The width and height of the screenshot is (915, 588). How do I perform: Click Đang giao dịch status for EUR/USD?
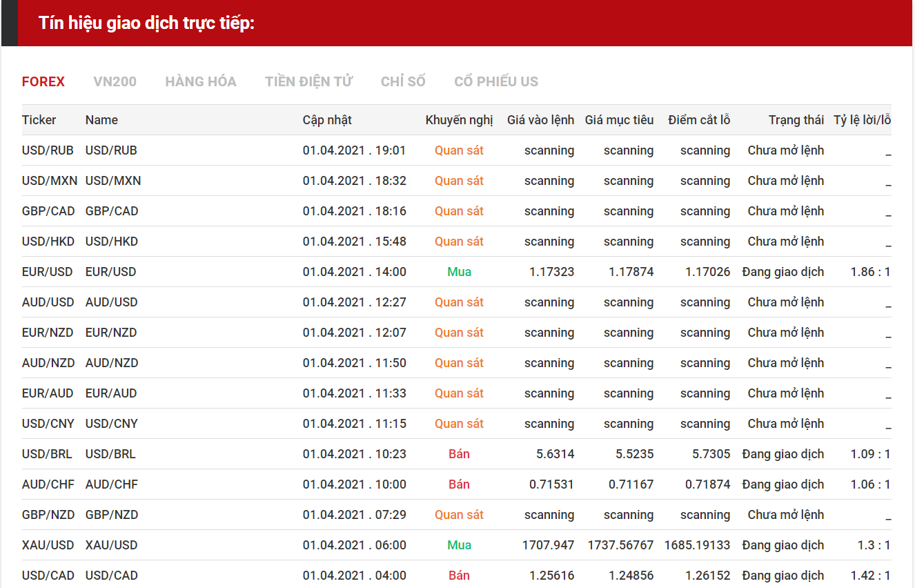783,272
